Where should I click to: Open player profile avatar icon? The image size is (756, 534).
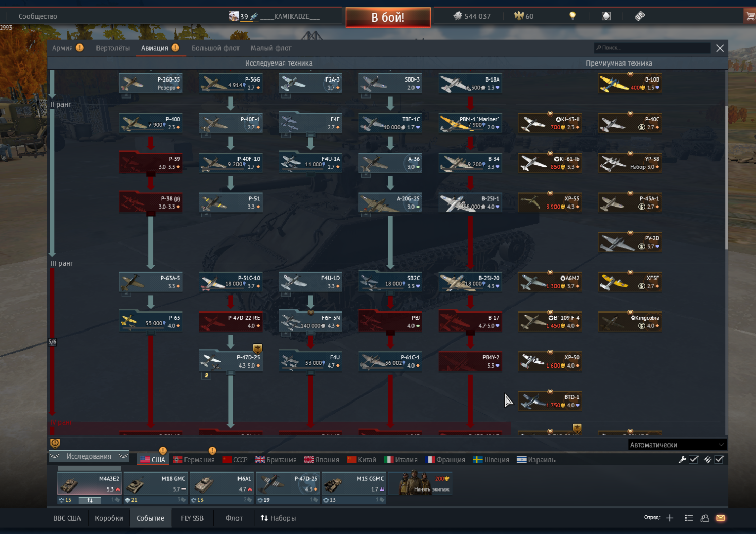click(x=234, y=16)
